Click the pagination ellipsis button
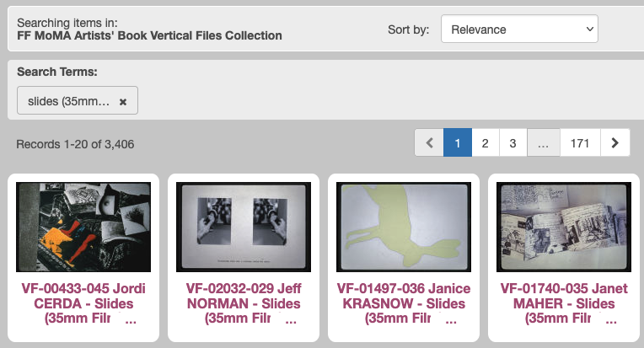This screenshot has height=348, width=644. [x=543, y=143]
